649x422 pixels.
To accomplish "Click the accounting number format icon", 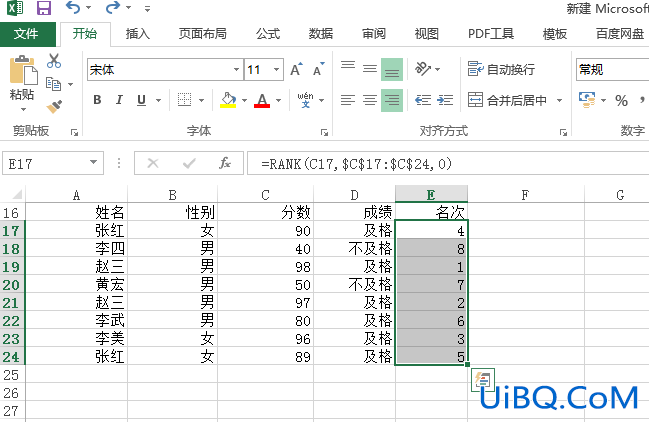I will pyautogui.click(x=587, y=100).
